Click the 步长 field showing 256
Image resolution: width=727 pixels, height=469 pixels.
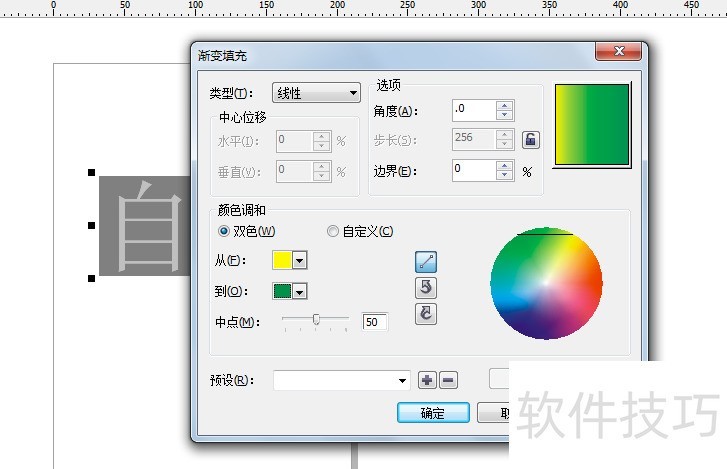474,139
